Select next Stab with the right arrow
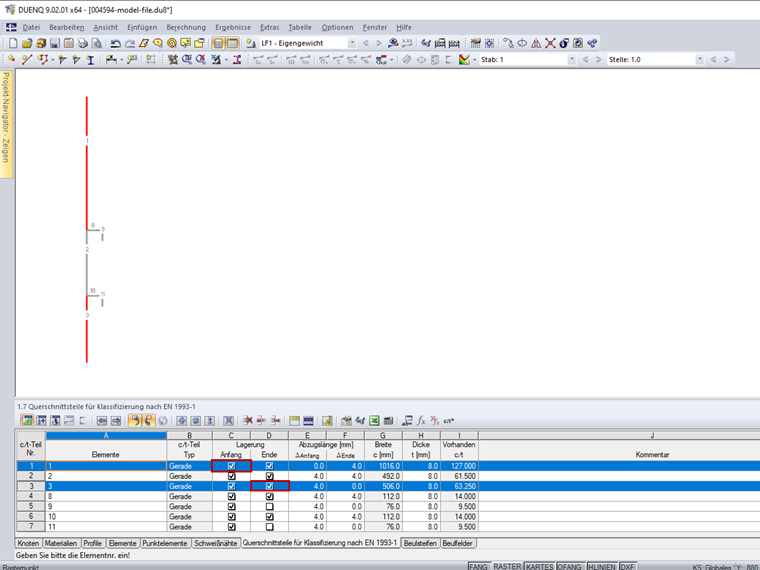This screenshot has width=760, height=570. pyautogui.click(x=599, y=60)
